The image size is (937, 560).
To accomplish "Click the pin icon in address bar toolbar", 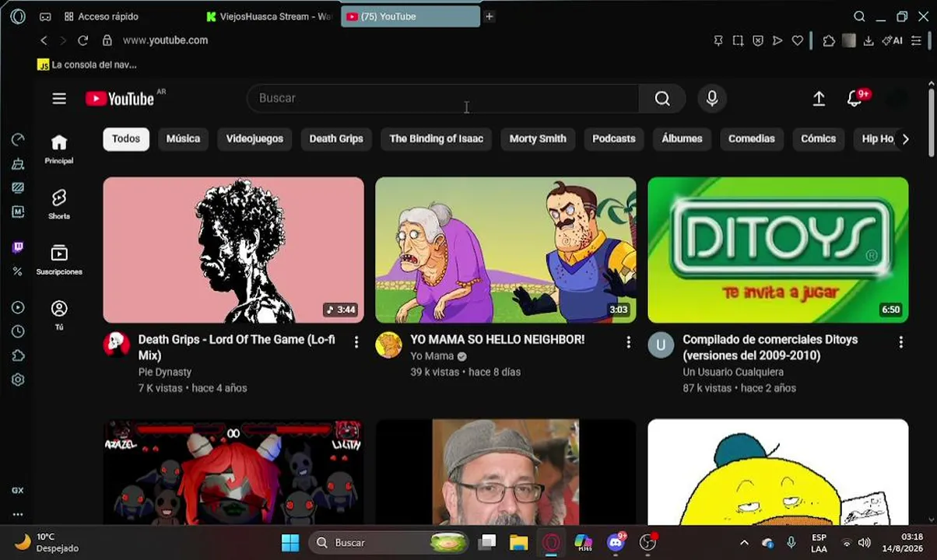I will point(718,40).
